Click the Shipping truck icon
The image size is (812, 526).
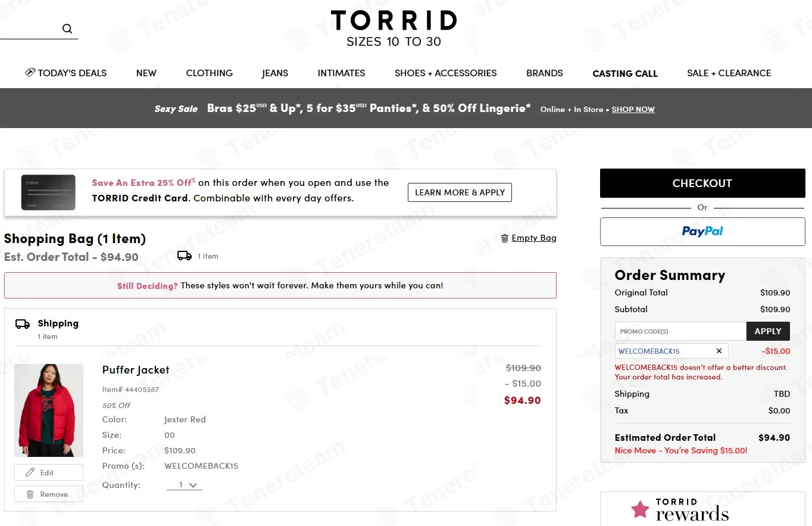(23, 324)
